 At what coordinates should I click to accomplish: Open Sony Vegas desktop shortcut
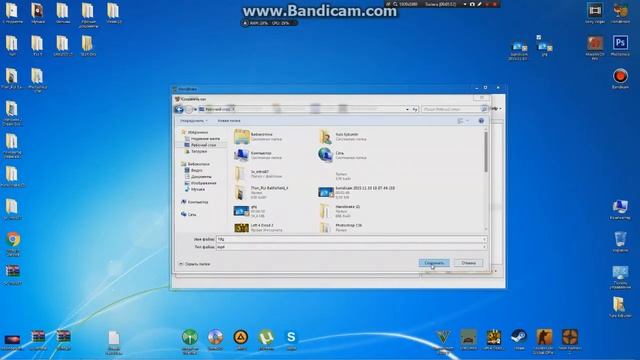point(595,13)
